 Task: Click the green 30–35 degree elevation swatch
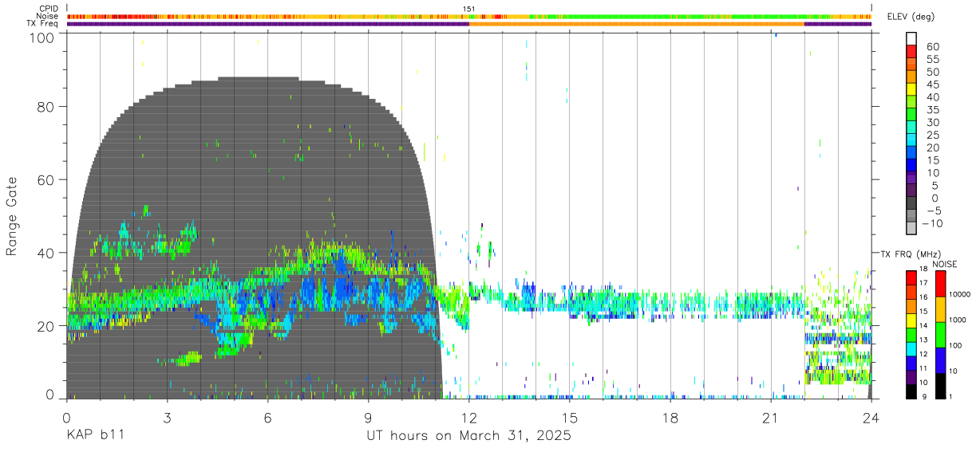click(x=911, y=115)
